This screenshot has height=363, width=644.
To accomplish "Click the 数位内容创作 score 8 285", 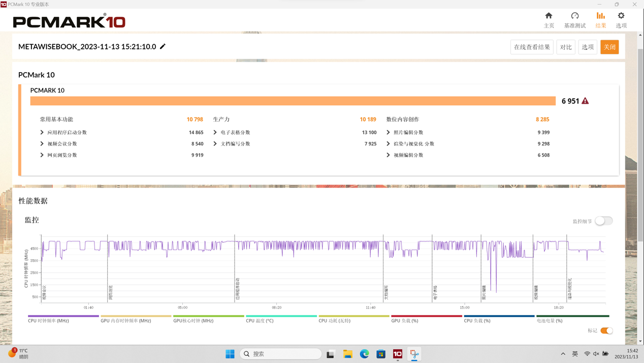I will (x=542, y=119).
